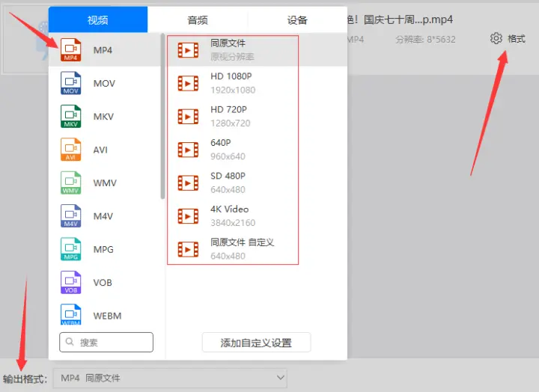
Task: Switch to the 音频 tab
Action: (x=198, y=20)
